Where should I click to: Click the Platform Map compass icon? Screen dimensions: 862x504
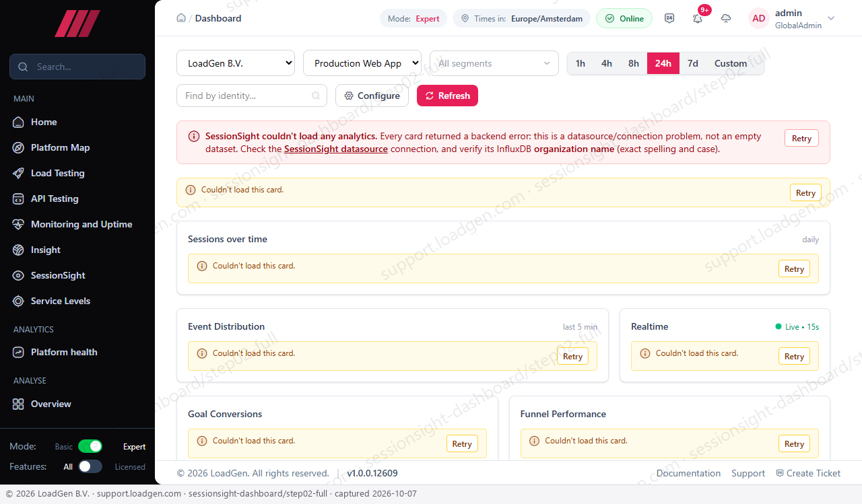pyautogui.click(x=18, y=147)
